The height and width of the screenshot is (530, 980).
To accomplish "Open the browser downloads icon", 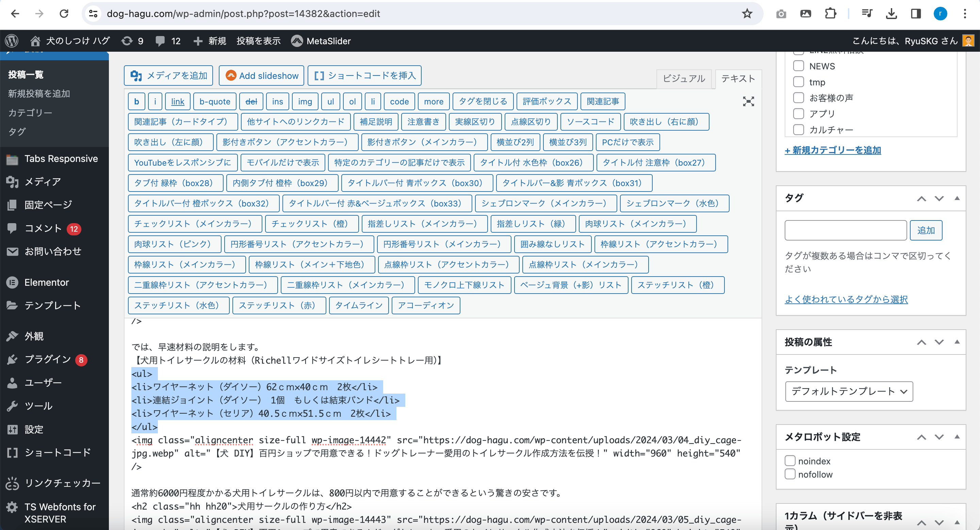I will (891, 14).
